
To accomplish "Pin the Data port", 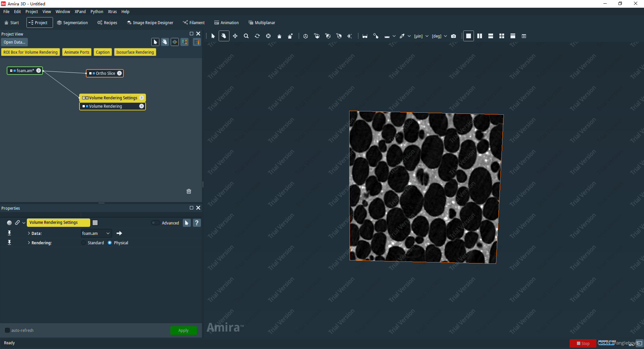I will (9, 233).
